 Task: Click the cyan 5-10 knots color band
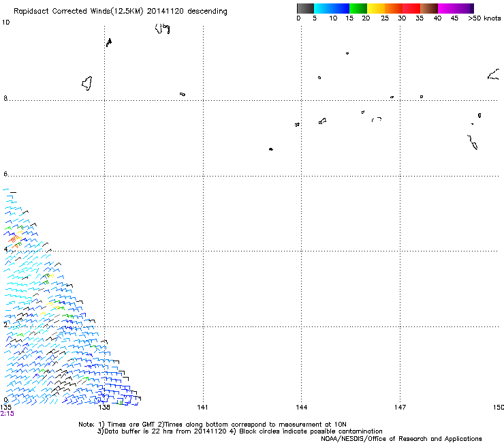tap(323, 8)
